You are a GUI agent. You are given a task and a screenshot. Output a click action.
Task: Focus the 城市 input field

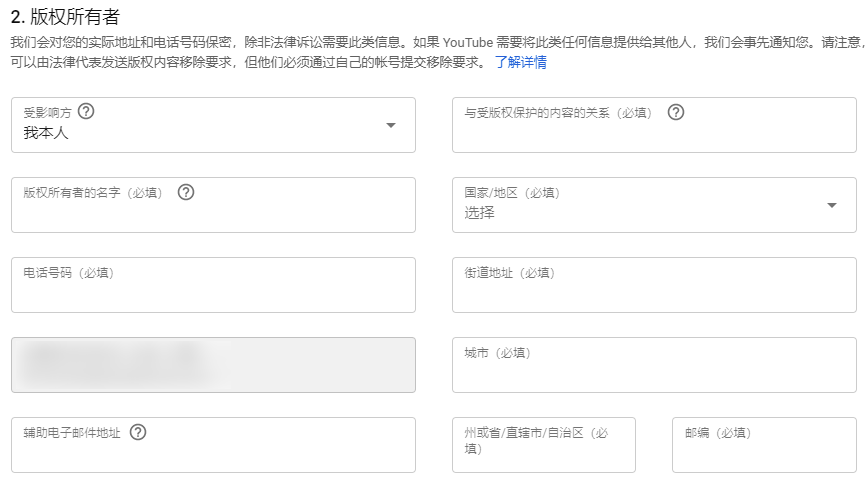654,373
